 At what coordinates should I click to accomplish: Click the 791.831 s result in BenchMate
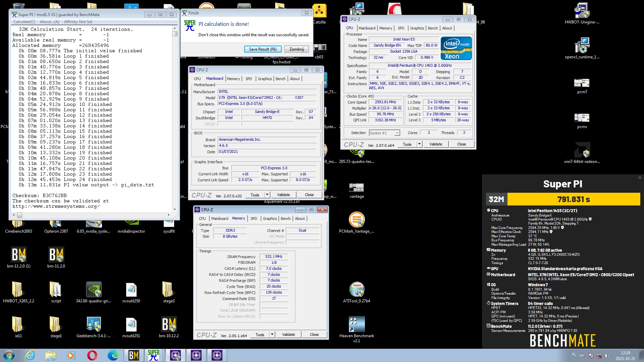pyautogui.click(x=574, y=199)
